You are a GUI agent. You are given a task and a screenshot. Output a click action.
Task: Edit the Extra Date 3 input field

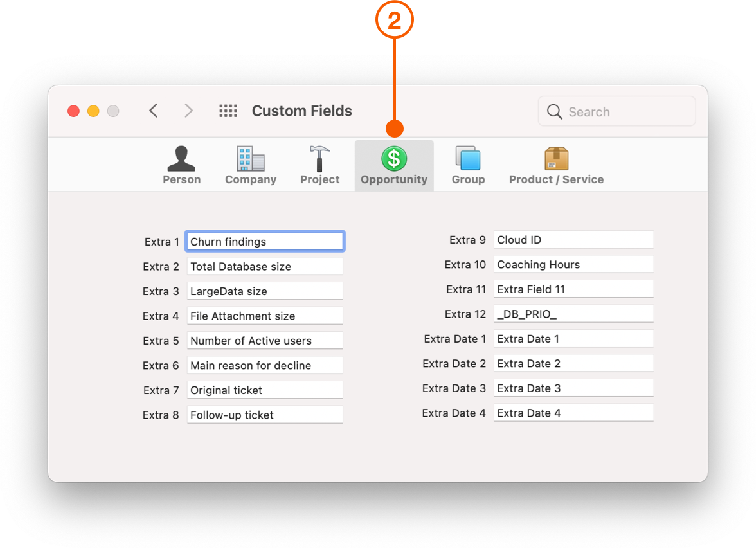tap(573, 388)
